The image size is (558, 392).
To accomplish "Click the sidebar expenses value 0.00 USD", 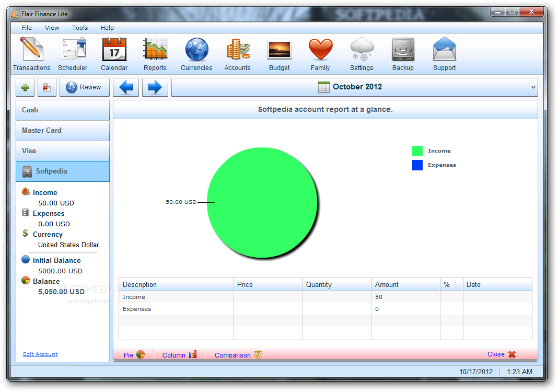I will coord(54,224).
